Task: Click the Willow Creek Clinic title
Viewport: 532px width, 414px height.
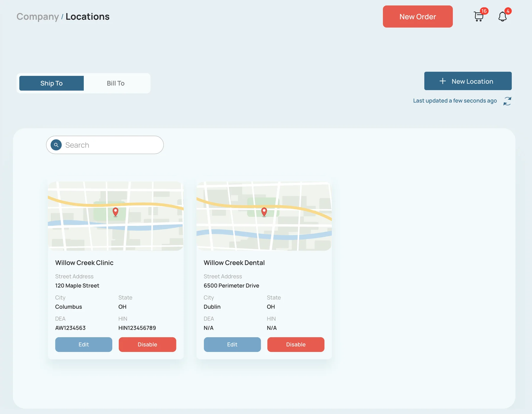Action: [x=84, y=263]
